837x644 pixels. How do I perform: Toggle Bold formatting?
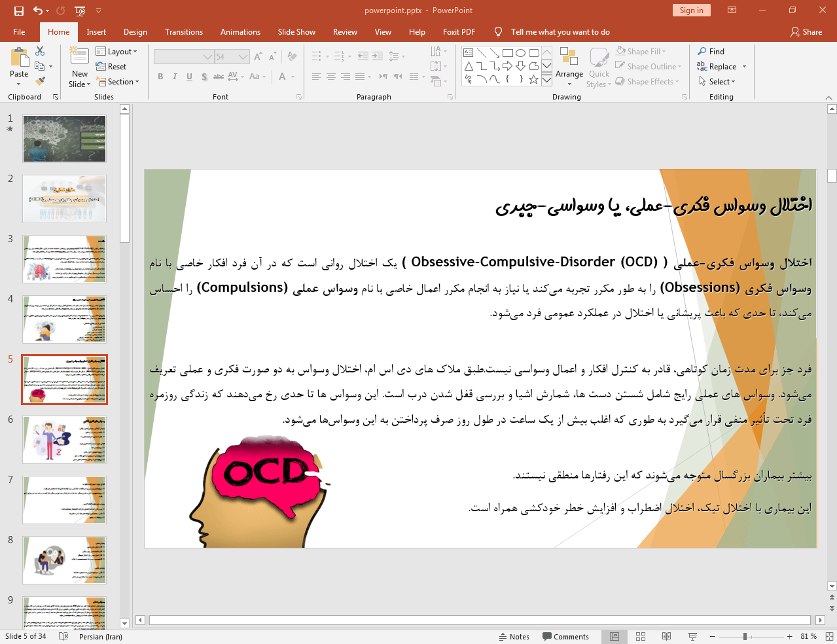point(160,77)
